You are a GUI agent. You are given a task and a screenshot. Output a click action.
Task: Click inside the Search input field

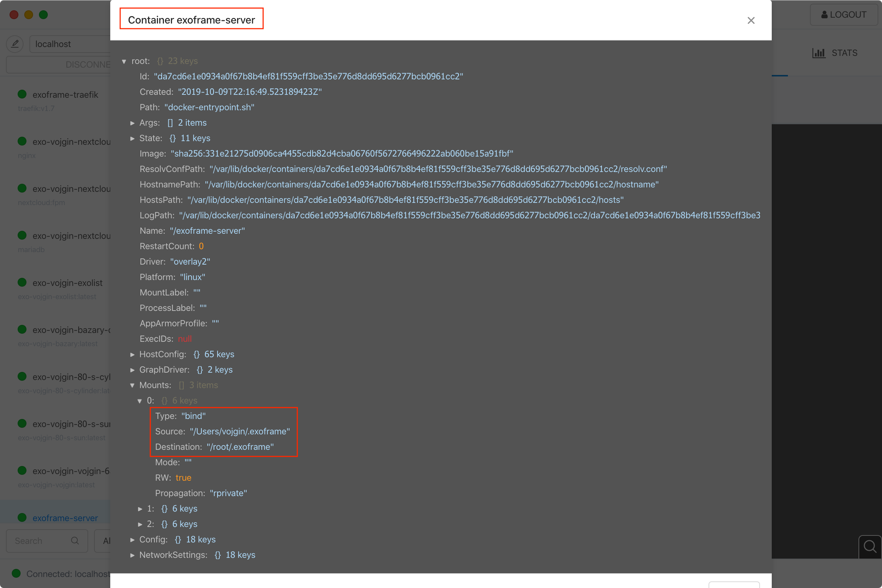[41, 540]
